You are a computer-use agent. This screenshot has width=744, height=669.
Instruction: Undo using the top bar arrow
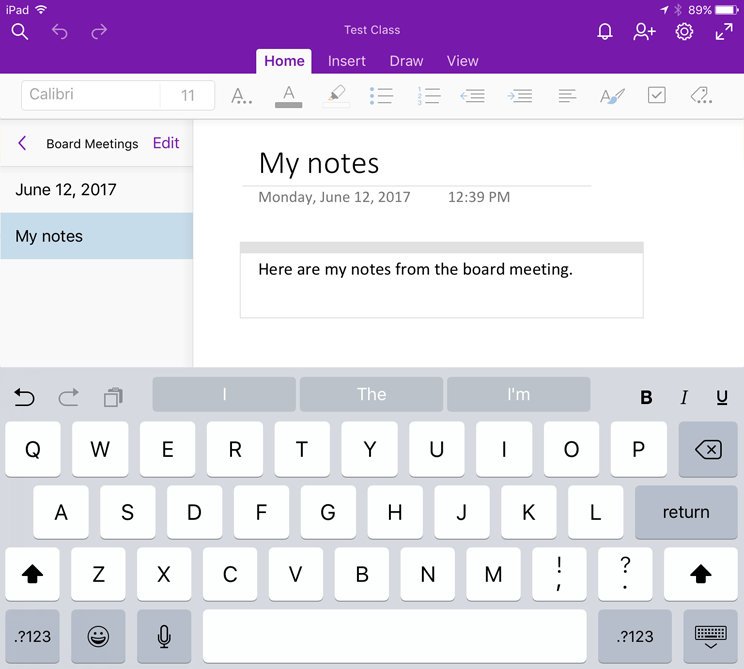pos(60,31)
